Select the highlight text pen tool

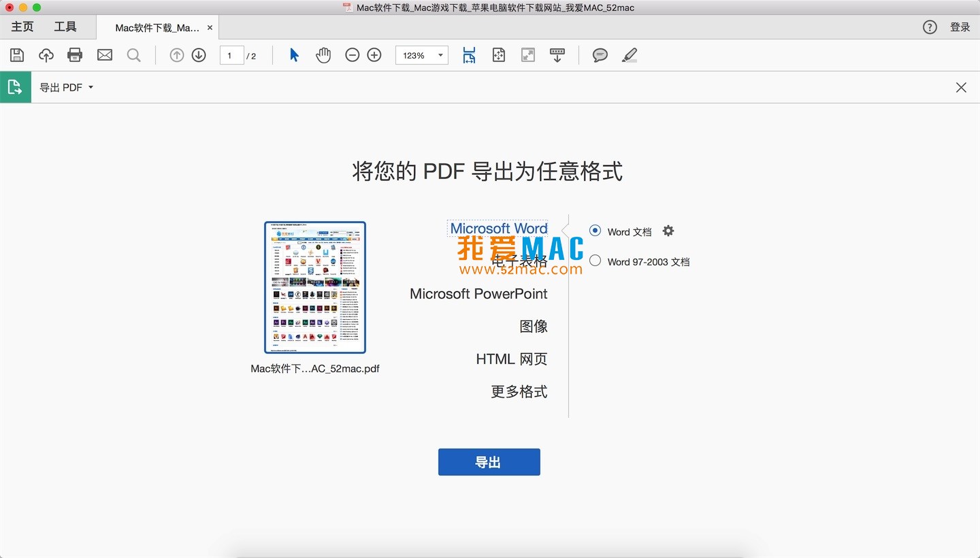tap(630, 55)
